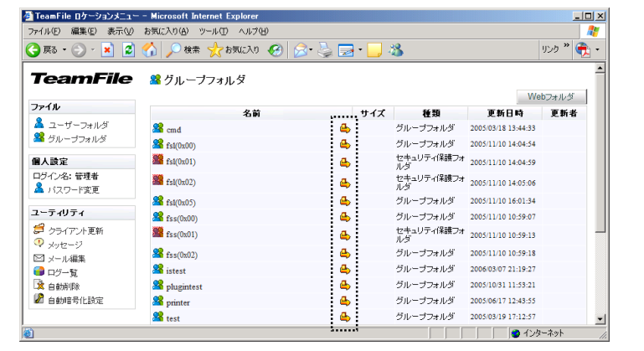Click the arrow icon in the cmd row
644x351 pixels.
[344, 129]
